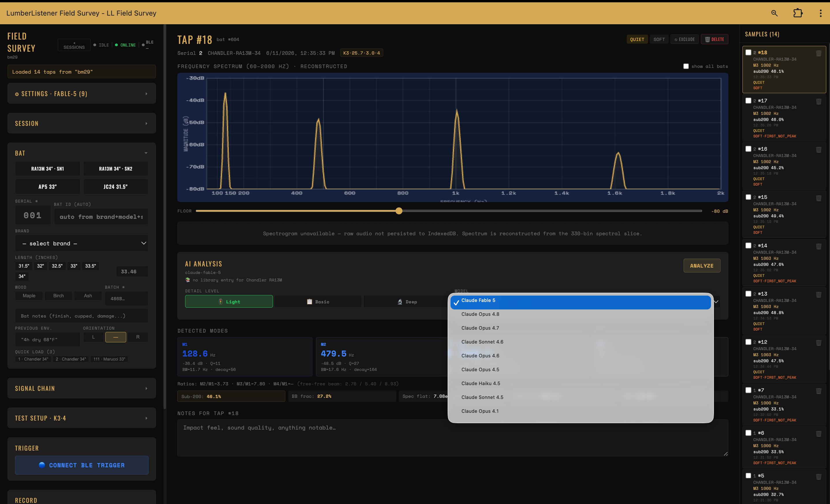830x504 pixels.
Task: Choose Claude Haiku 4.5 in the model list
Action: click(580, 383)
